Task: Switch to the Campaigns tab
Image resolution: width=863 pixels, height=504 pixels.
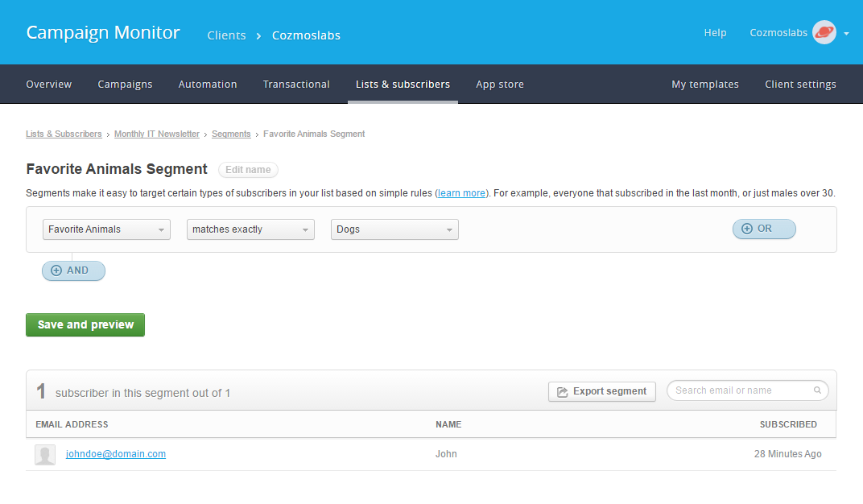Action: click(125, 85)
